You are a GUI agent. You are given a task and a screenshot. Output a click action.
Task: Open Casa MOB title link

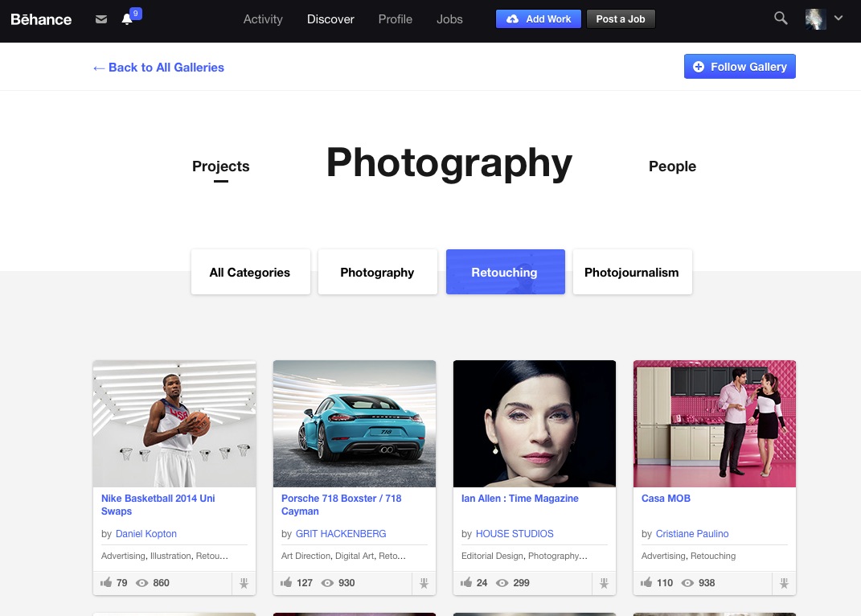666,499
